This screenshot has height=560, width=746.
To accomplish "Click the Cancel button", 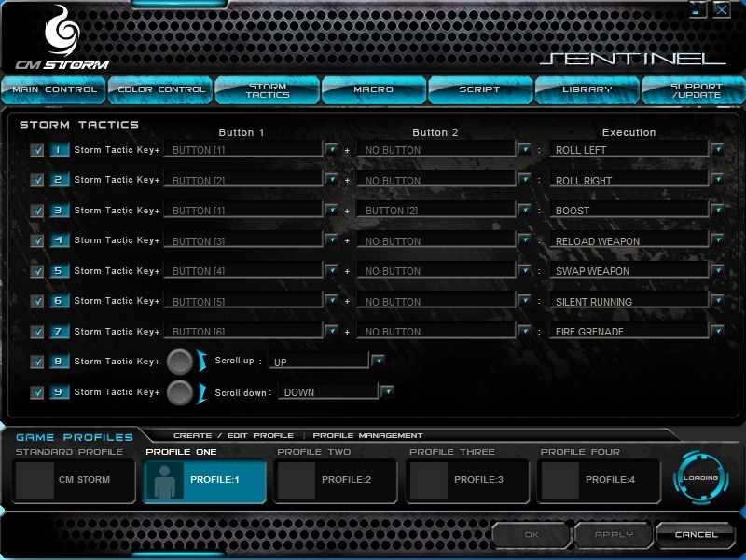I will click(x=696, y=535).
